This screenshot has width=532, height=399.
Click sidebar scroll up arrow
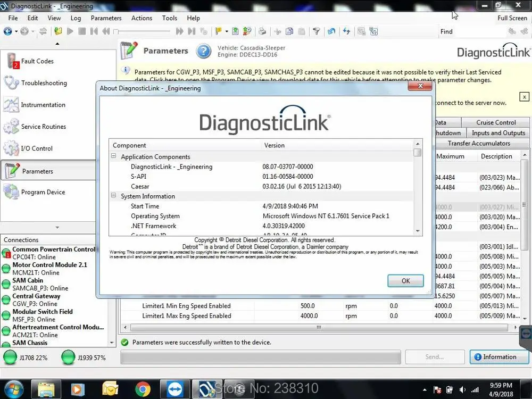(57, 44)
